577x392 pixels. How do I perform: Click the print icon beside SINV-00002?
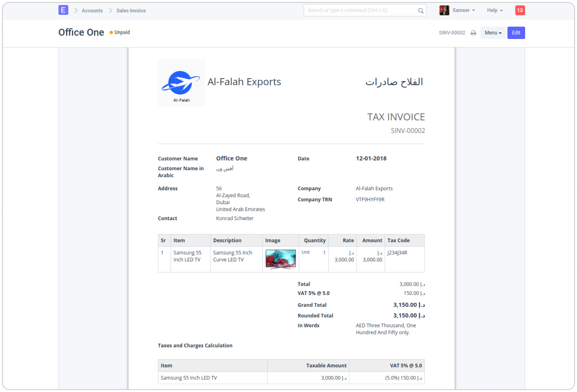click(473, 33)
